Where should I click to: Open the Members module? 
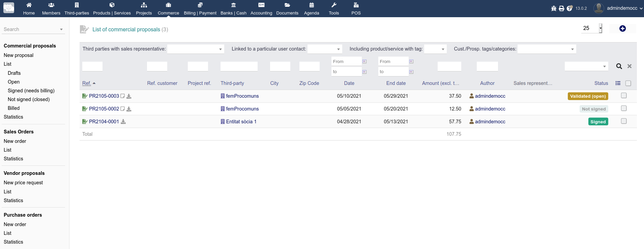tap(51, 9)
